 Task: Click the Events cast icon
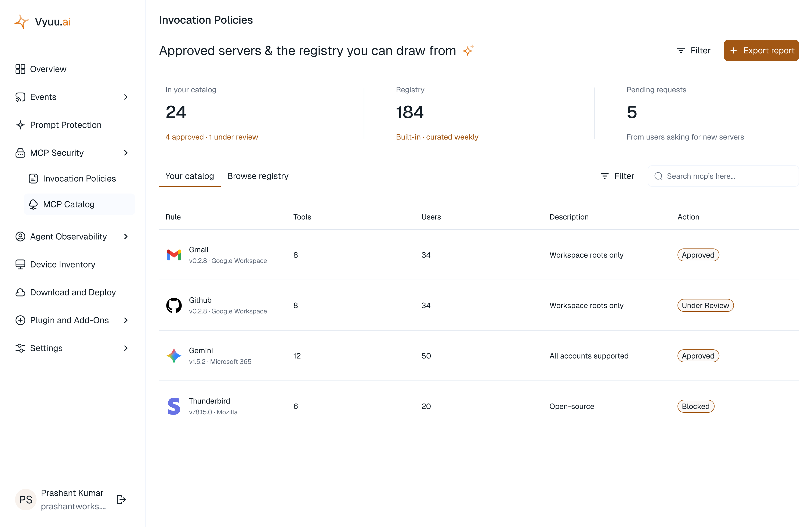coord(20,97)
